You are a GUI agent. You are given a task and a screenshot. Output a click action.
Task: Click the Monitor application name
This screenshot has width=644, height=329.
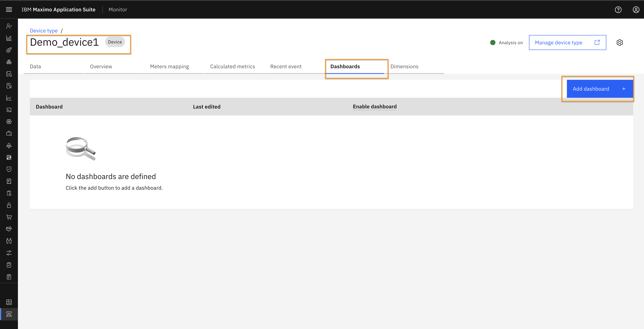118,10
